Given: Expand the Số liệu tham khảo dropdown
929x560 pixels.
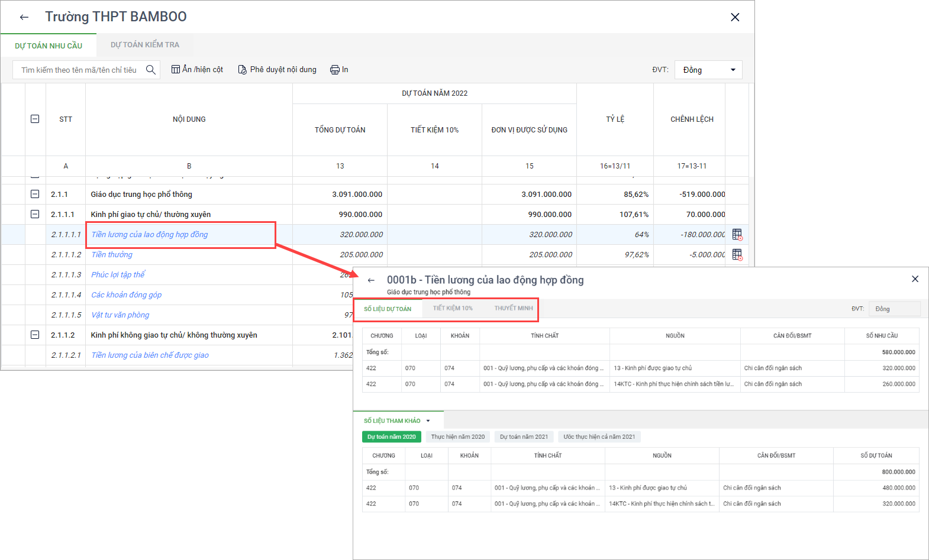Looking at the screenshot, I should pyautogui.click(x=428, y=421).
